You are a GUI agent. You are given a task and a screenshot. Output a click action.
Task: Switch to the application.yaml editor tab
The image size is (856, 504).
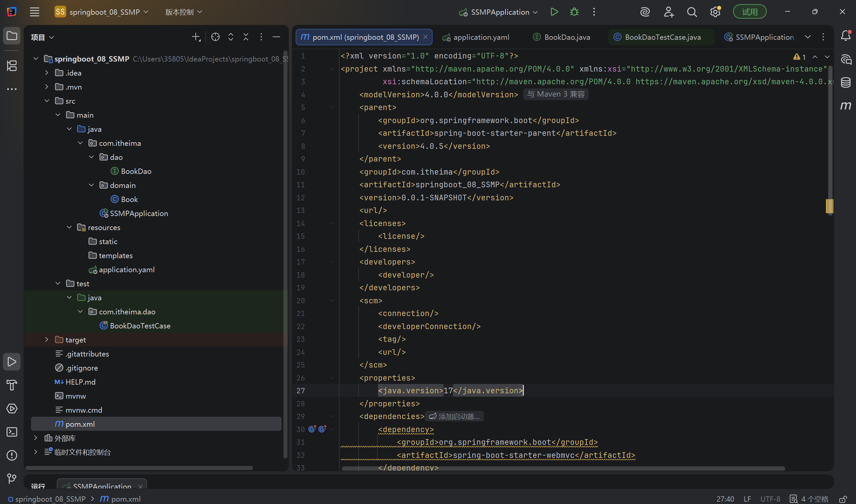(x=481, y=37)
